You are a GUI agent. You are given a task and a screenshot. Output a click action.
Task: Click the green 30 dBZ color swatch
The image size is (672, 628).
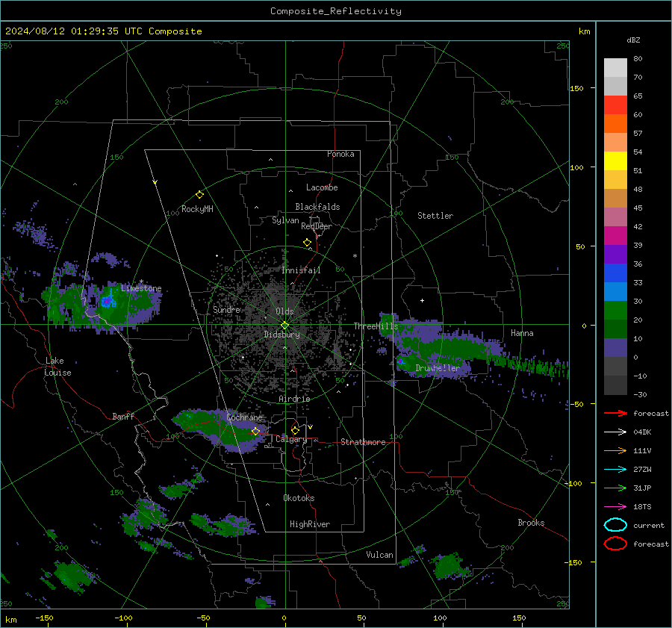point(615,310)
